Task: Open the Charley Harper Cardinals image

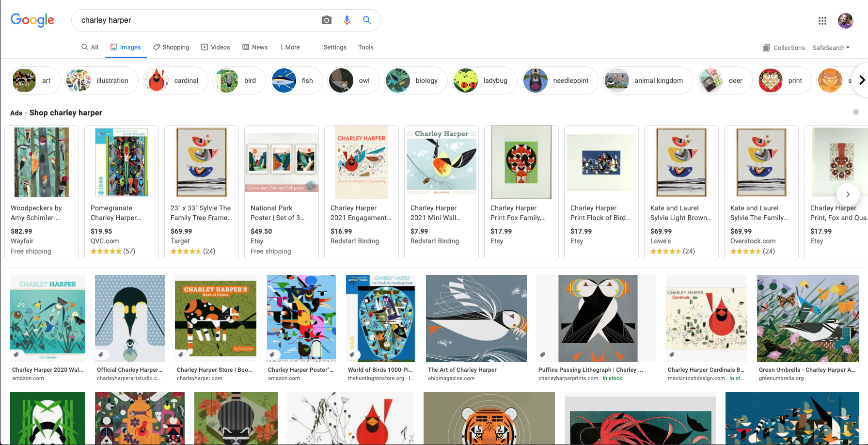Action: [x=707, y=318]
